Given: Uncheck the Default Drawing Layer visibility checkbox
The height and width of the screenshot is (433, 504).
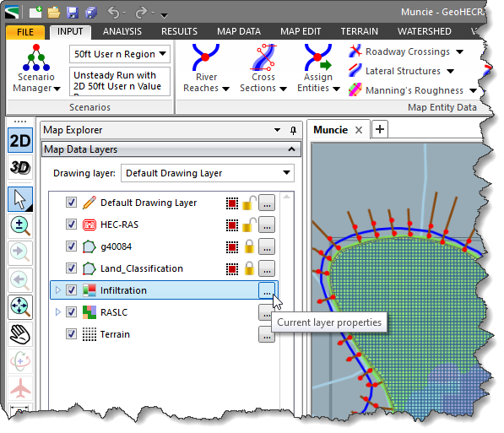Looking at the screenshot, I should click(x=71, y=203).
